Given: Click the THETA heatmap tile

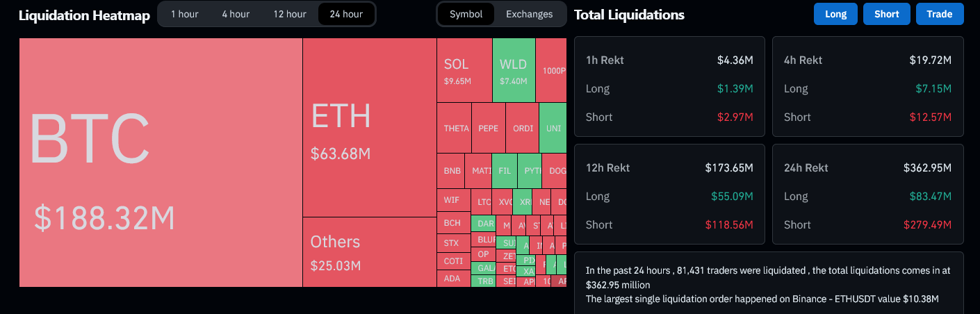Looking at the screenshot, I should 454,128.
